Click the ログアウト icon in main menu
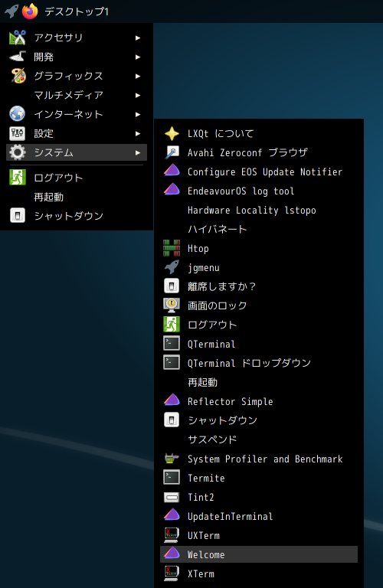 click(18, 178)
